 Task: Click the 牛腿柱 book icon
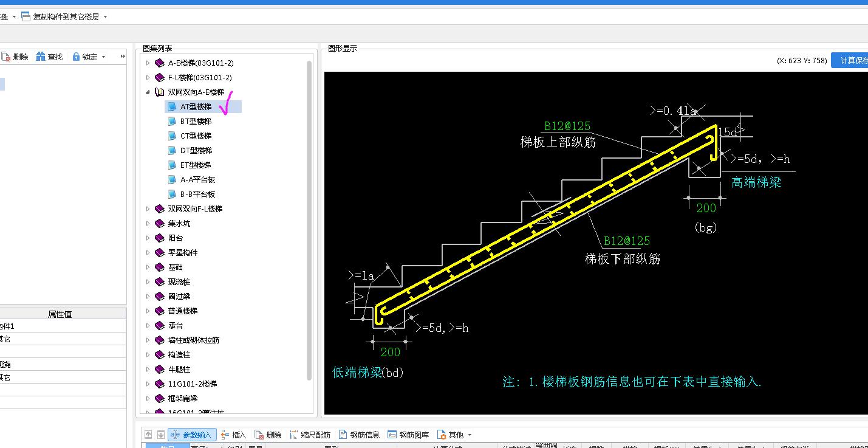pyautogui.click(x=160, y=369)
